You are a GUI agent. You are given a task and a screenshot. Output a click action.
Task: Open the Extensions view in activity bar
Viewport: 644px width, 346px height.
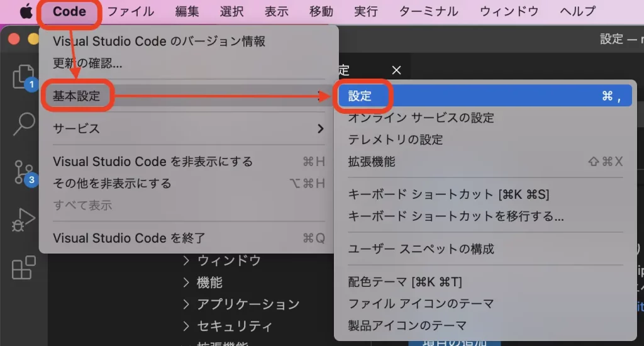[23, 267]
